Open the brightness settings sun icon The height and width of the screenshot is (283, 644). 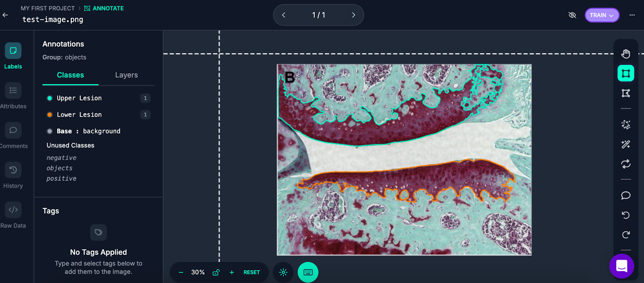tap(283, 272)
